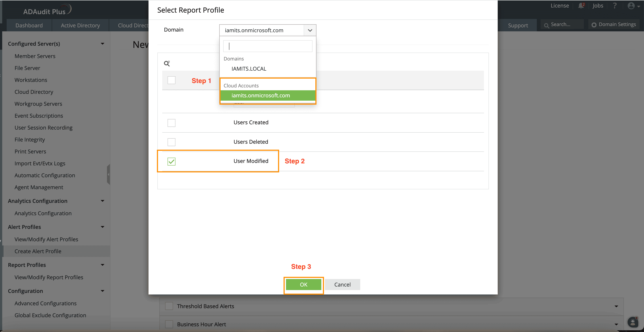Open the chat support assistant icon
The width and height of the screenshot is (644, 332).
point(633,322)
